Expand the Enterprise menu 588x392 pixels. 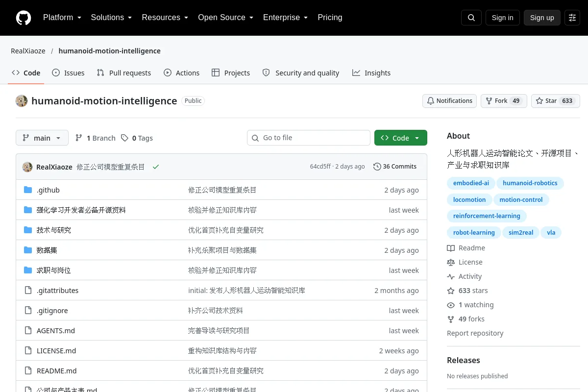click(285, 18)
